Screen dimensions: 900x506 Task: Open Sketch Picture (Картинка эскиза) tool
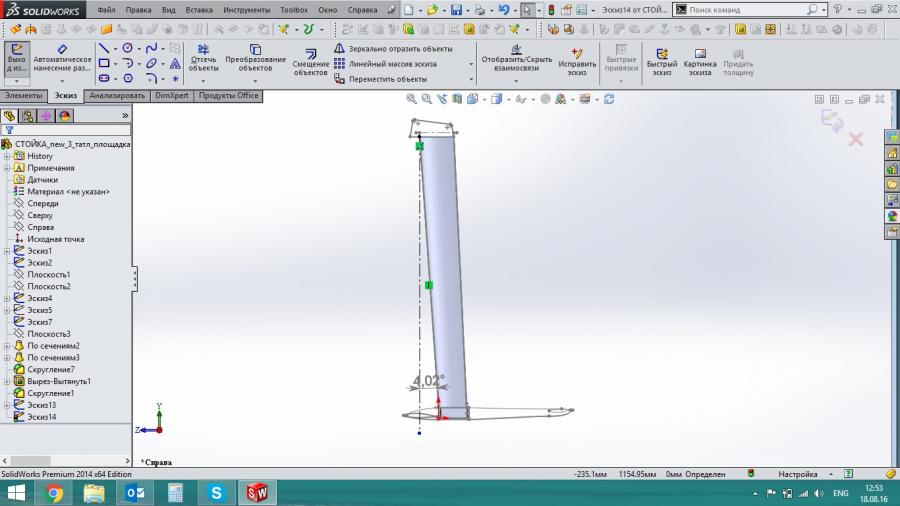pyautogui.click(x=700, y=61)
